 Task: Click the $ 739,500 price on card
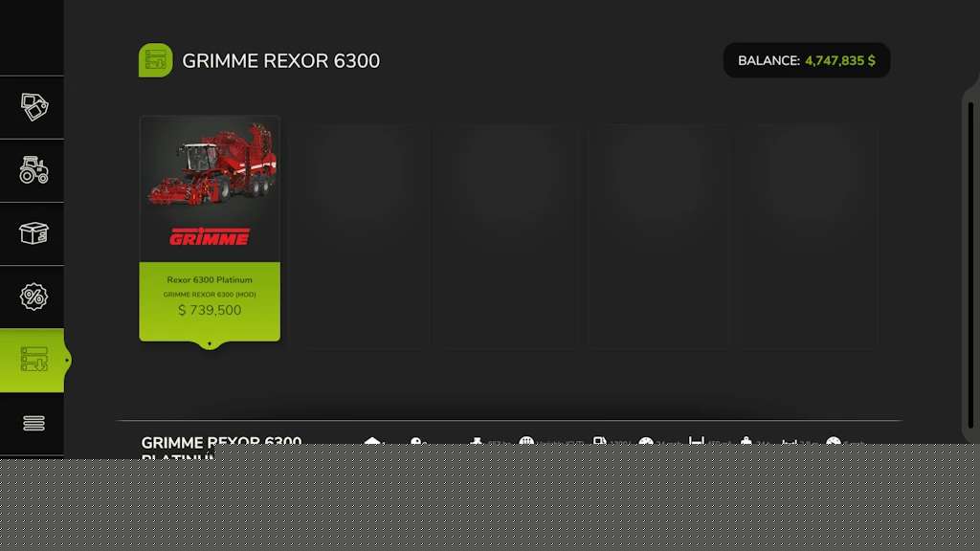210,311
